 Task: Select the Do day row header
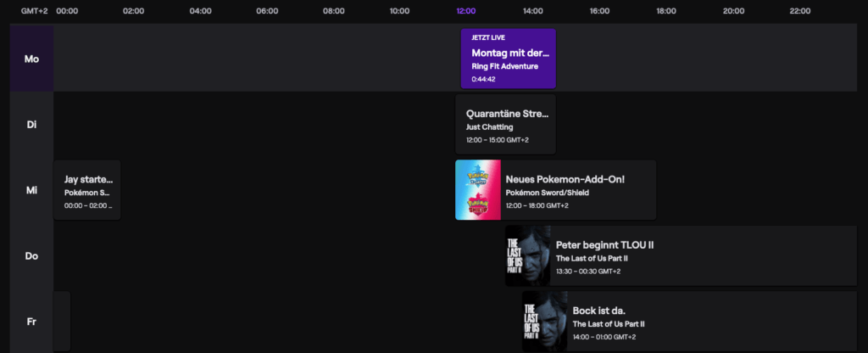(x=32, y=255)
